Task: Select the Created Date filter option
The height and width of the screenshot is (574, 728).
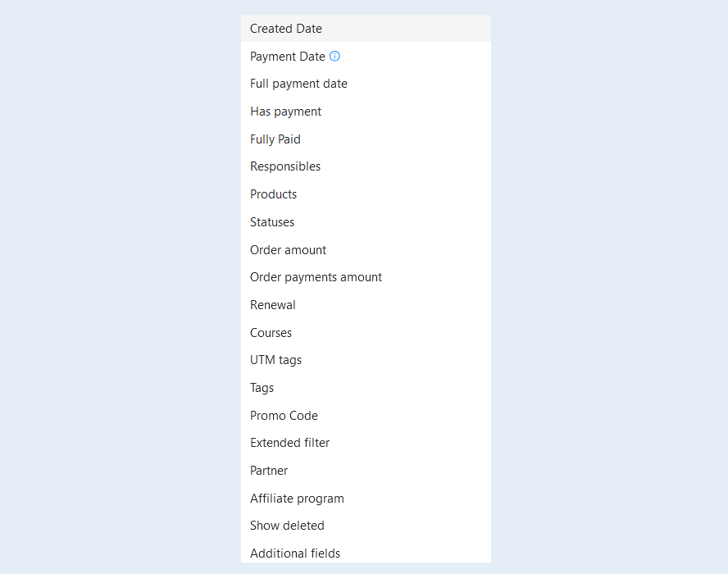Action: pos(366,29)
